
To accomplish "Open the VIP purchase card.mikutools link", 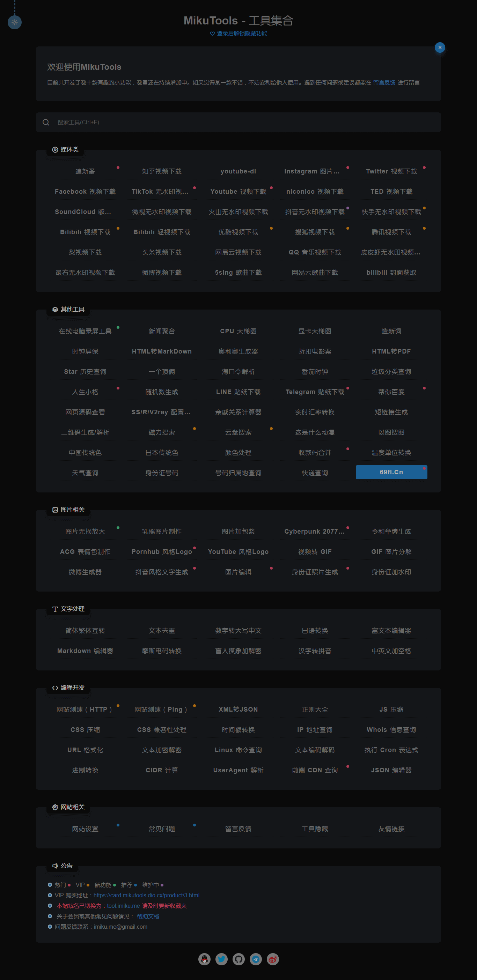I will (x=147, y=895).
